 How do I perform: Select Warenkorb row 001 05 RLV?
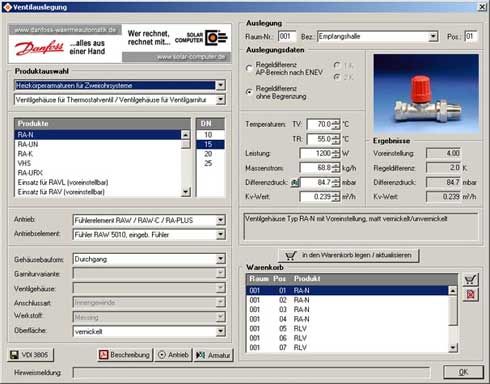(x=347, y=329)
